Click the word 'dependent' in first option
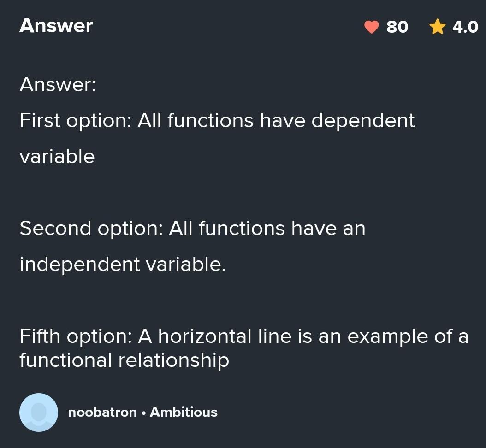Image resolution: width=486 pixels, height=448 pixels. coord(363,121)
